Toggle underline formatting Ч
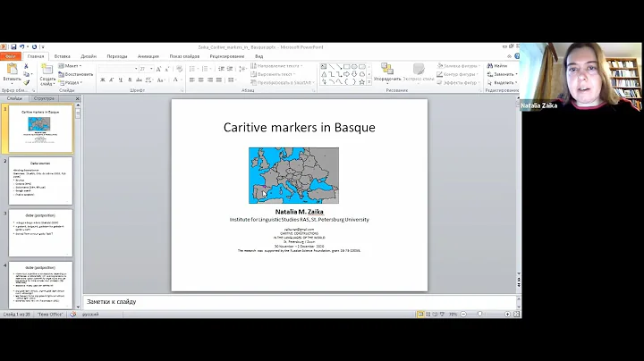The image size is (644, 361). pyautogui.click(x=121, y=80)
